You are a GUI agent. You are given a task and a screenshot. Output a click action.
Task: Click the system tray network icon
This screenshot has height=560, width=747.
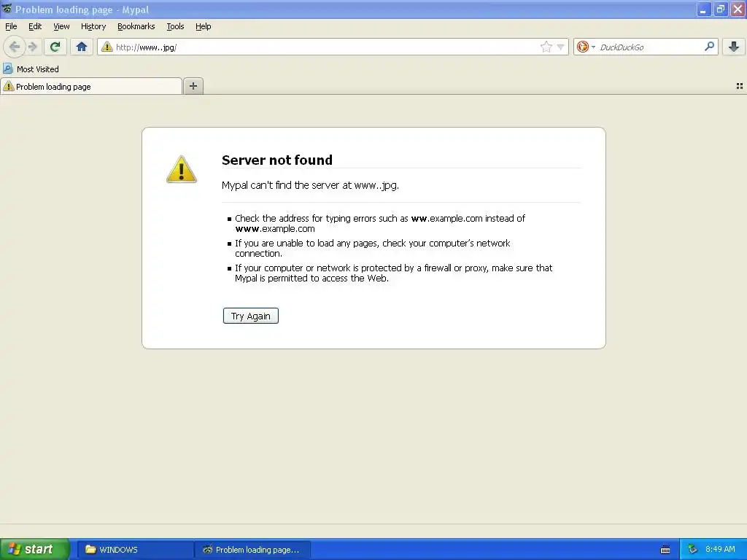692,550
